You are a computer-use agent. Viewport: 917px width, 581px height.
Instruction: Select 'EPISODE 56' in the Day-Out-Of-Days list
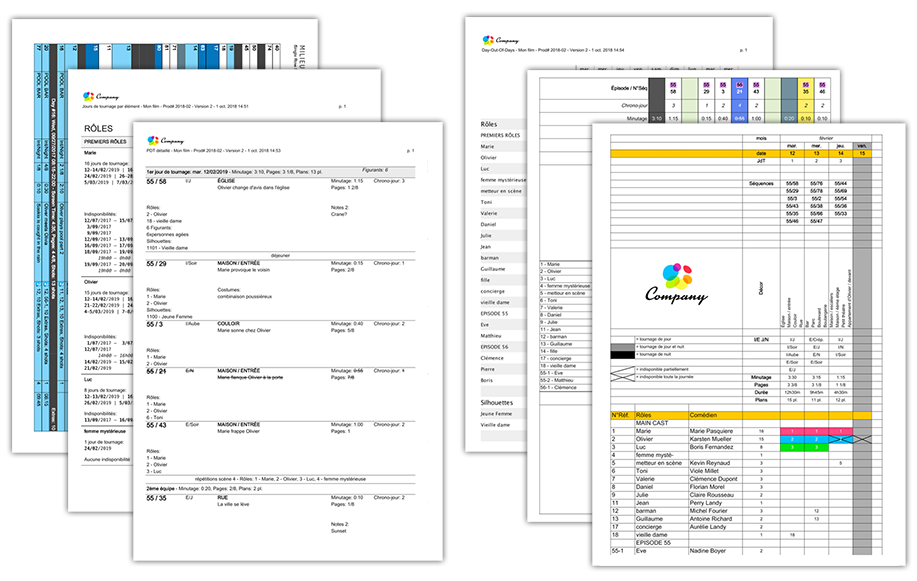point(494,347)
